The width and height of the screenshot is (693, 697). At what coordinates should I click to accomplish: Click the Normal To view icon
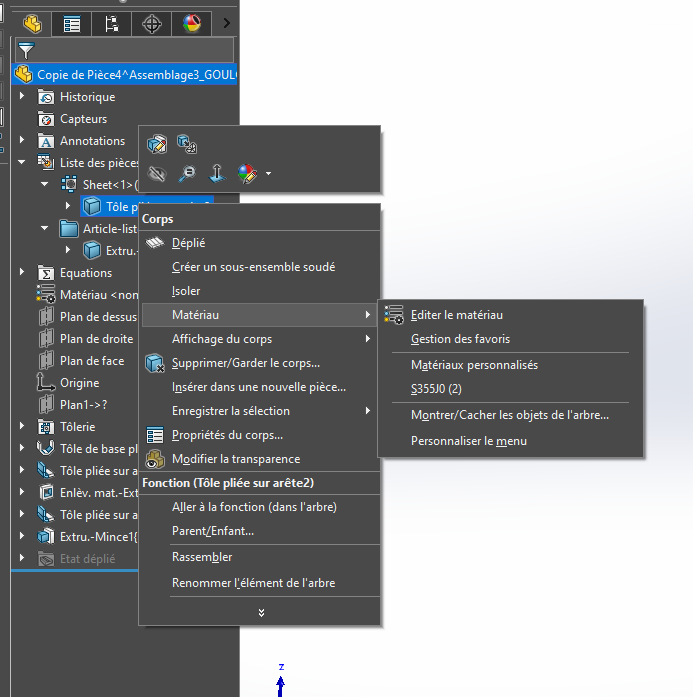point(217,174)
